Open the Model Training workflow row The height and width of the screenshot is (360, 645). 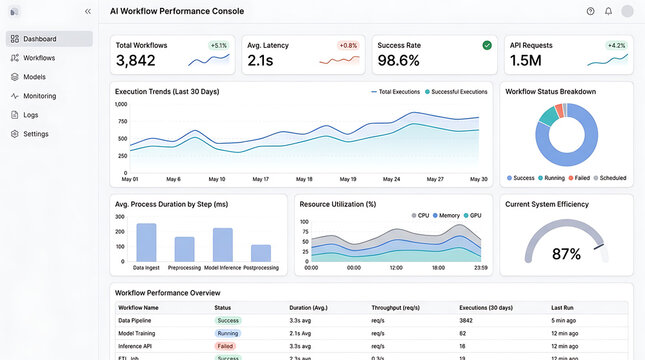tap(372, 333)
